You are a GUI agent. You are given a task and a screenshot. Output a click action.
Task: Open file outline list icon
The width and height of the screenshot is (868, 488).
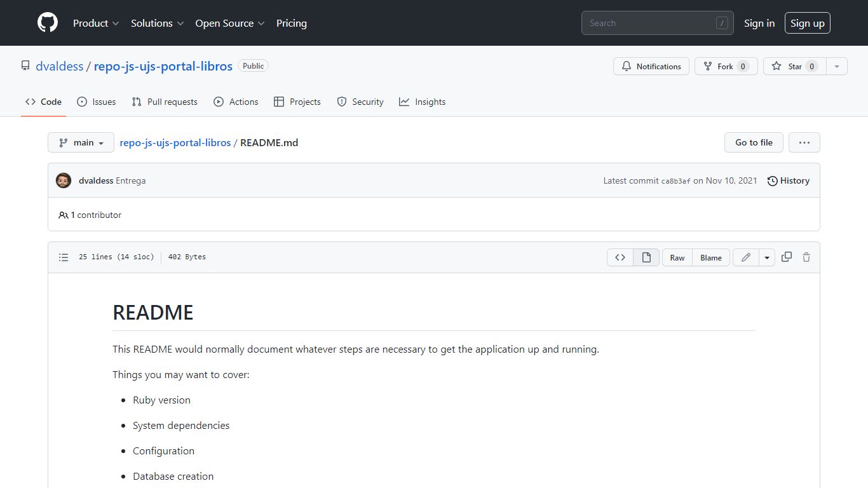point(64,257)
